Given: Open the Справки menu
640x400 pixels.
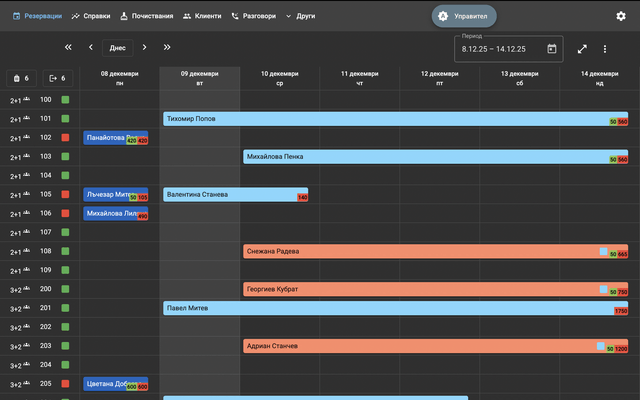Looking at the screenshot, I should (91, 16).
